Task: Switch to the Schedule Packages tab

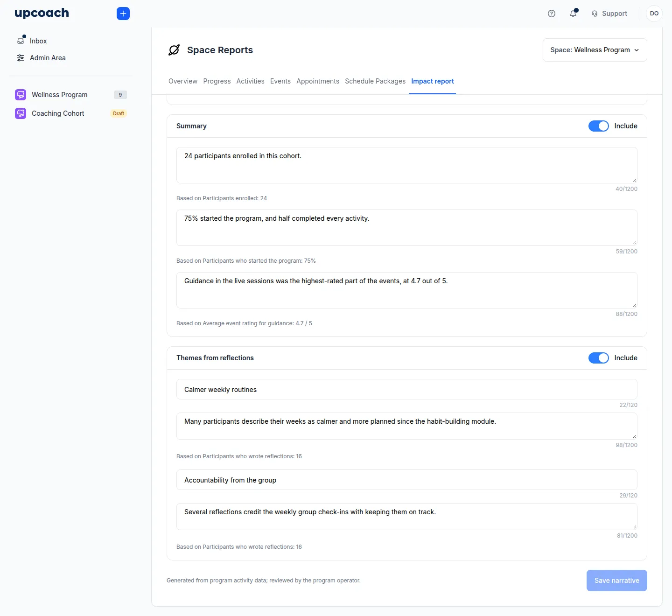Action: point(375,81)
